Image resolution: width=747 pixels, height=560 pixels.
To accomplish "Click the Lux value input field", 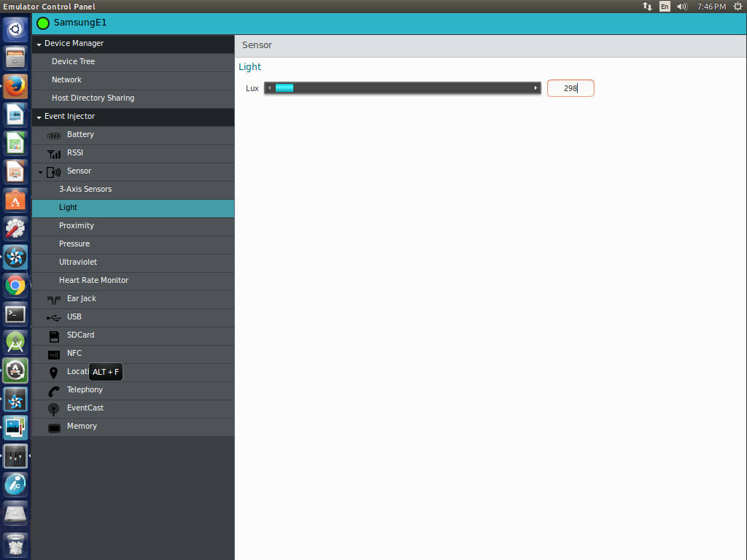I will (570, 88).
